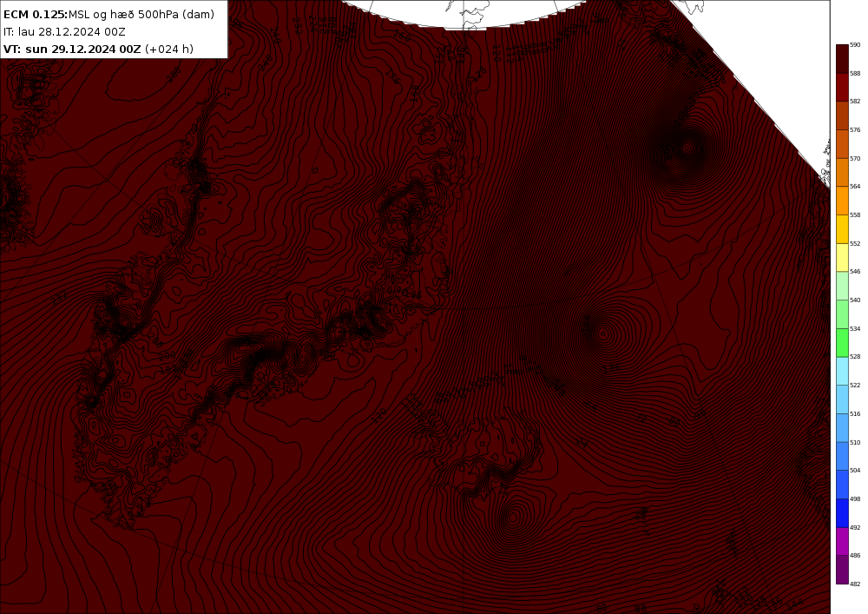This screenshot has width=868, height=614.
Task: Click the 528 label on the color scale
Action: click(855, 357)
